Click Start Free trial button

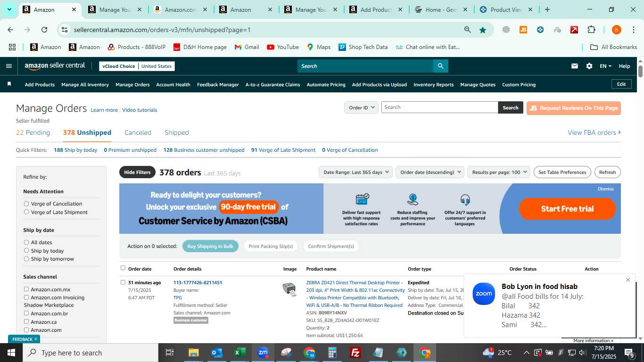point(567,209)
